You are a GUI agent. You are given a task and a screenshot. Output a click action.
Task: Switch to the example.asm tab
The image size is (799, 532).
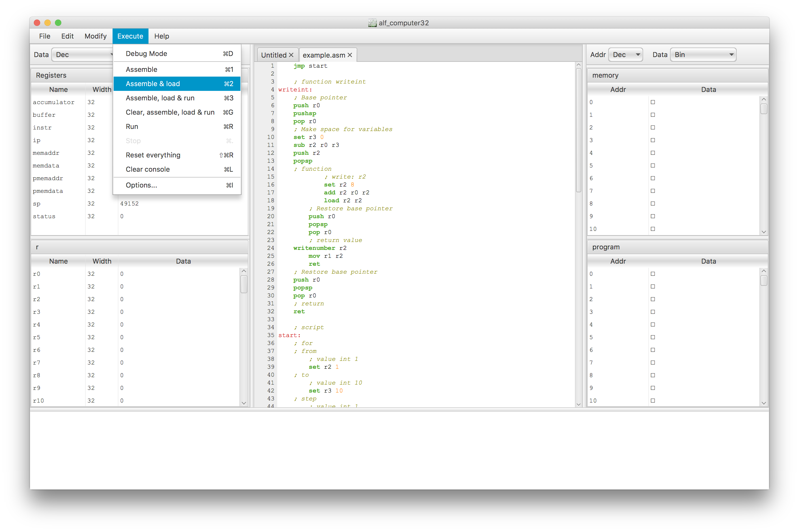pos(324,55)
